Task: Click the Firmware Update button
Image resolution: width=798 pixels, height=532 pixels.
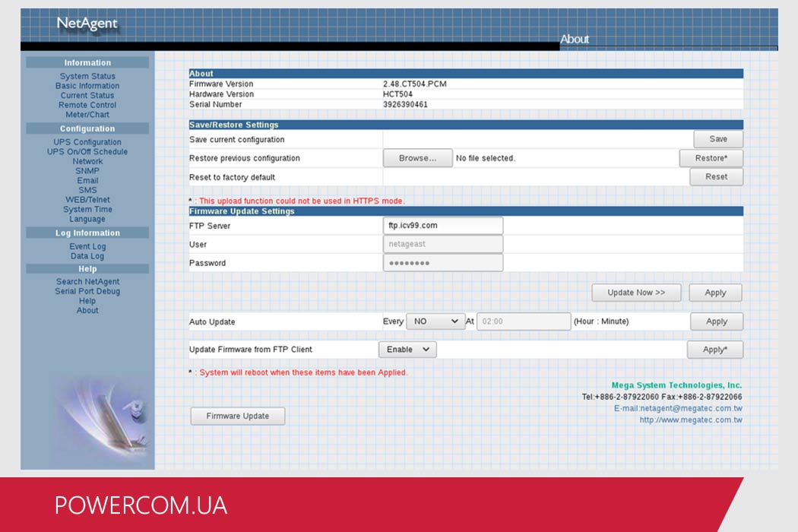Action: [238, 416]
